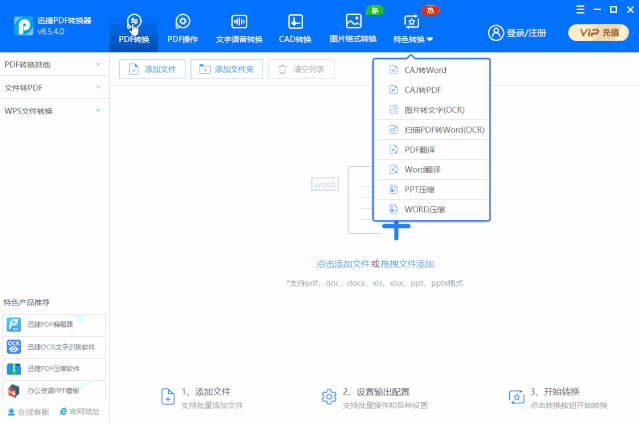Click the PDF压缩 zip app icon

click(x=14, y=369)
